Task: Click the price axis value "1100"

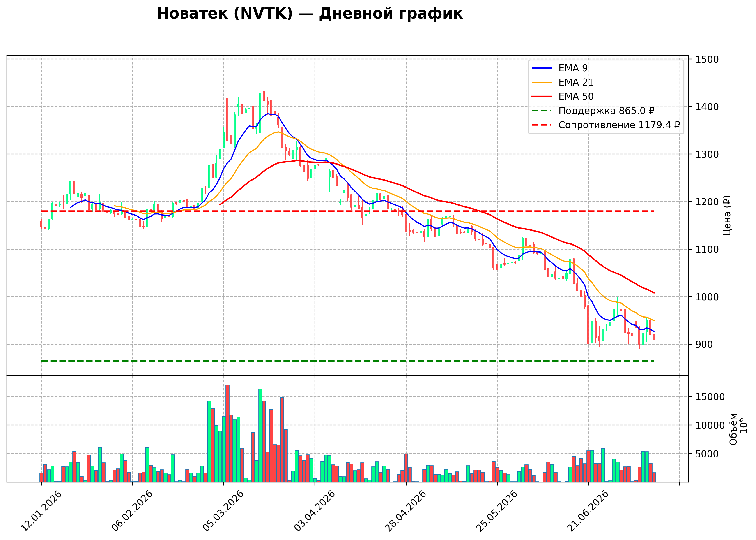Action: (x=707, y=249)
